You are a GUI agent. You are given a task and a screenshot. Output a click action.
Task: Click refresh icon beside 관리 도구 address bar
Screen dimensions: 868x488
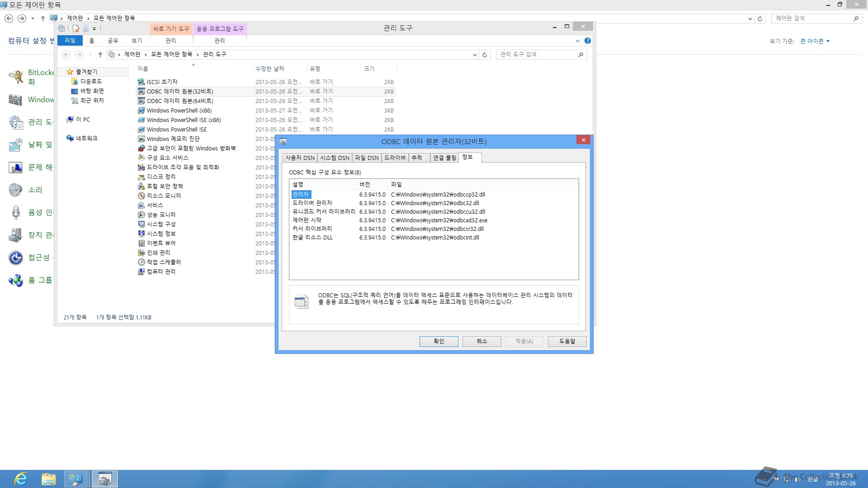coord(485,55)
